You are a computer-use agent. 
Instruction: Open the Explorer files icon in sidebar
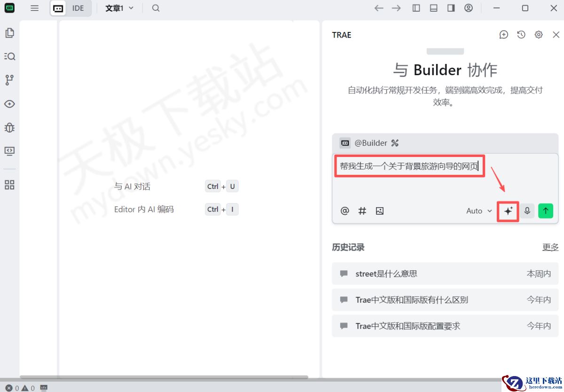(x=9, y=33)
